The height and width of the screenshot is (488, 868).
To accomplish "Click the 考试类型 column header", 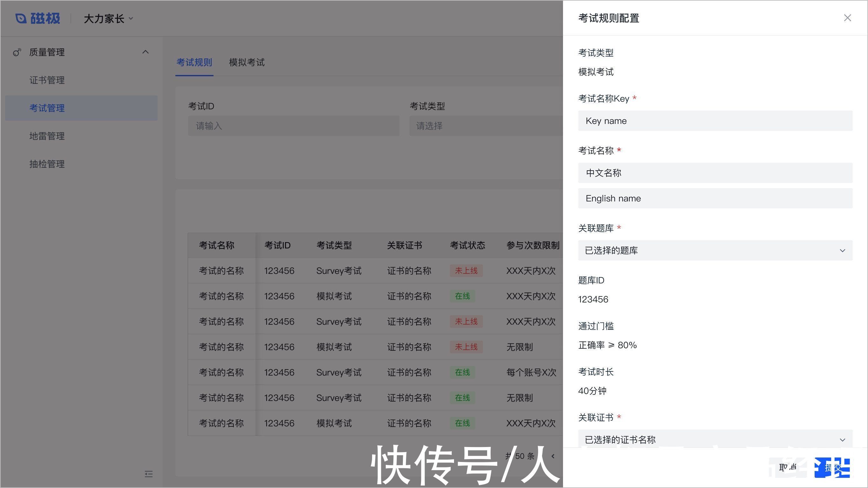I will point(334,245).
